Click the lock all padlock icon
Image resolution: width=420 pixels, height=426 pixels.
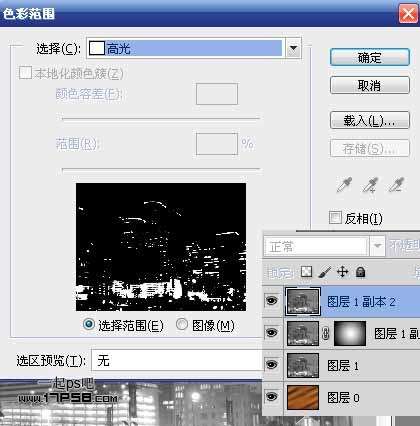coord(360,272)
